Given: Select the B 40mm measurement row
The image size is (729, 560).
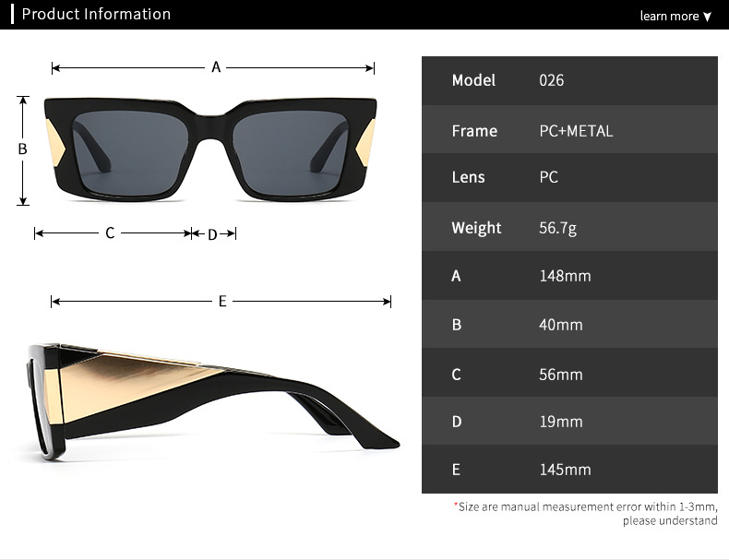Looking at the screenshot, I should [x=569, y=324].
